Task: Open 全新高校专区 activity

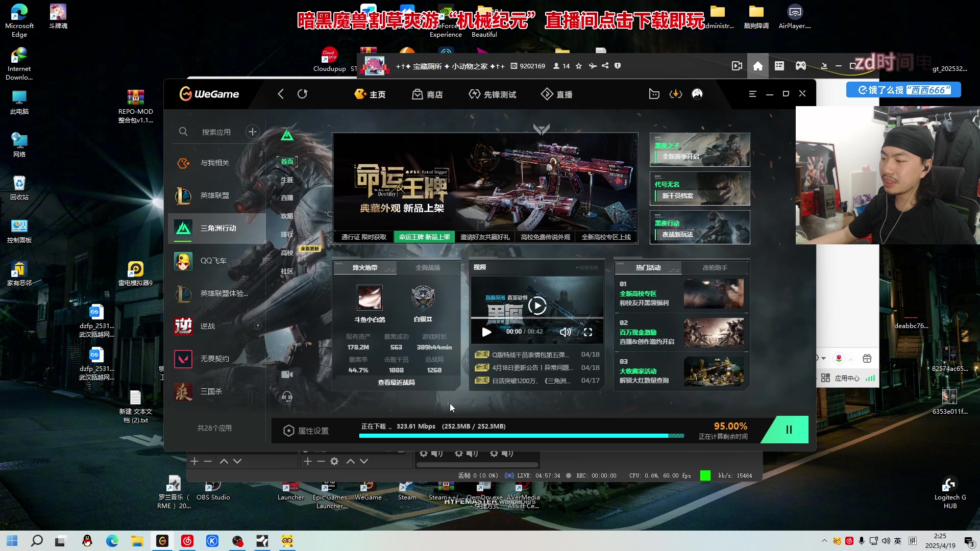Action: point(681,294)
